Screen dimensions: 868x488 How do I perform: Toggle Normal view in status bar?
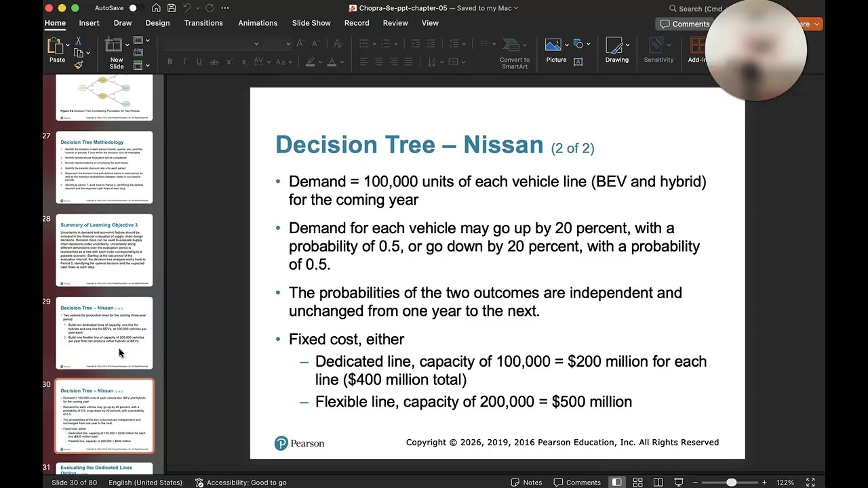click(x=616, y=483)
